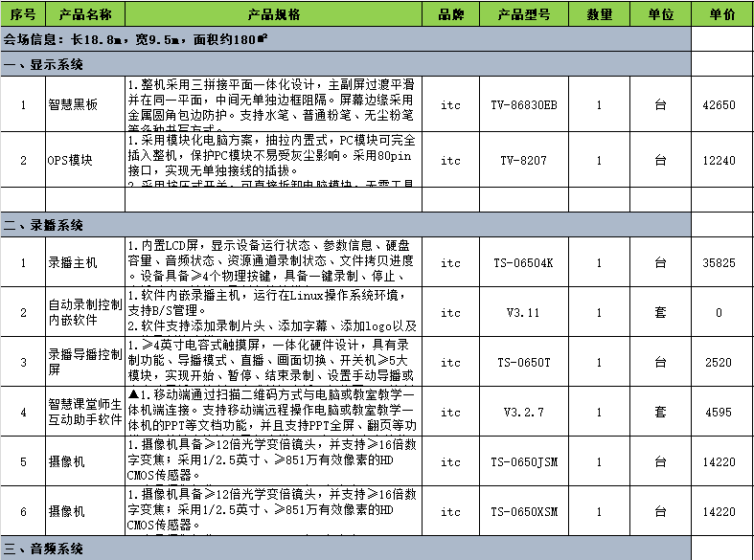The width and height of the screenshot is (754, 560).
Task: Click the 产品型号 column header
Action: point(523,14)
